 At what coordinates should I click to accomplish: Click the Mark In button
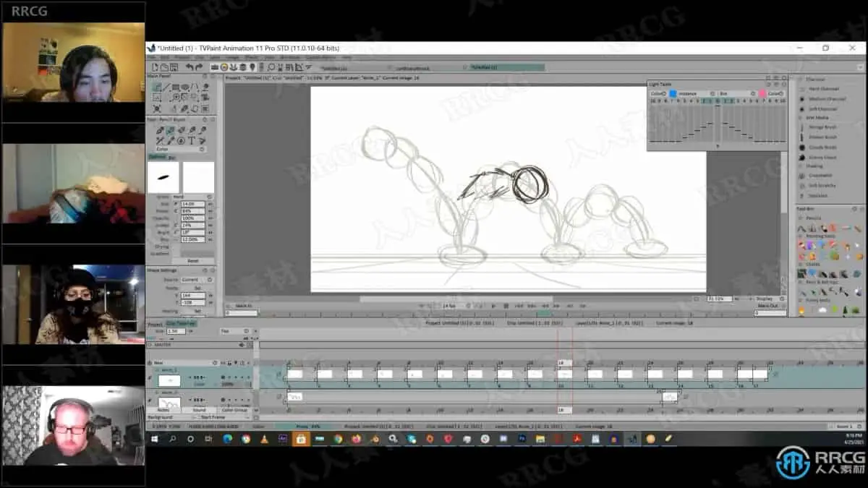pyautogui.click(x=242, y=306)
